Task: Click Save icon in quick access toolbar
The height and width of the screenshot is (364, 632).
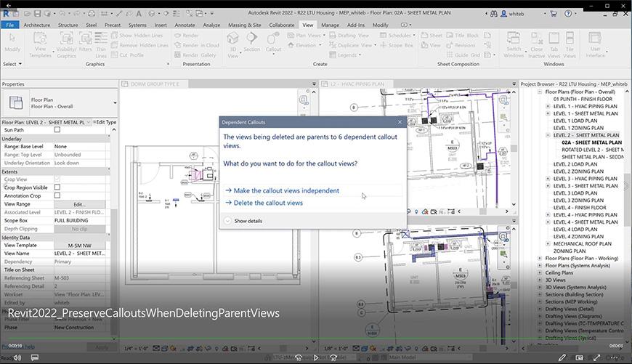Action: pyautogui.click(x=37, y=13)
